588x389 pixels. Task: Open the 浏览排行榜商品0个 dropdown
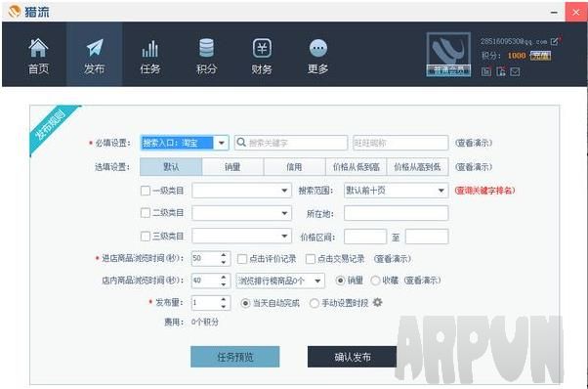click(x=280, y=281)
